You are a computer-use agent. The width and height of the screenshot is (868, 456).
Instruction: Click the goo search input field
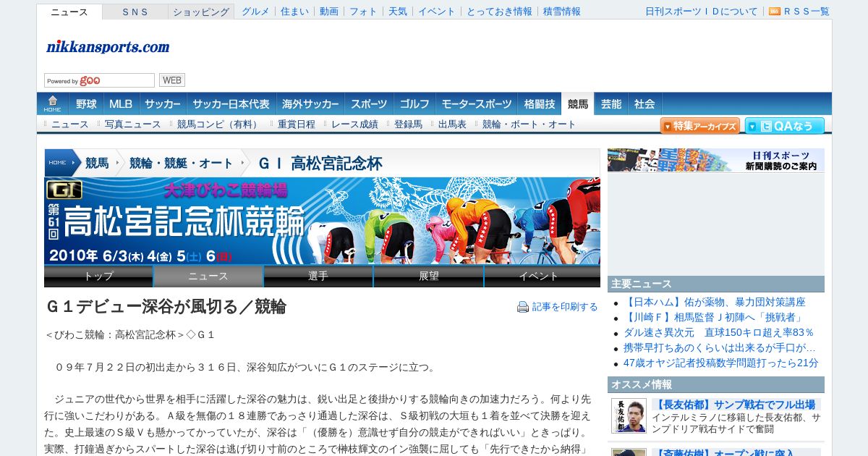tap(99, 80)
